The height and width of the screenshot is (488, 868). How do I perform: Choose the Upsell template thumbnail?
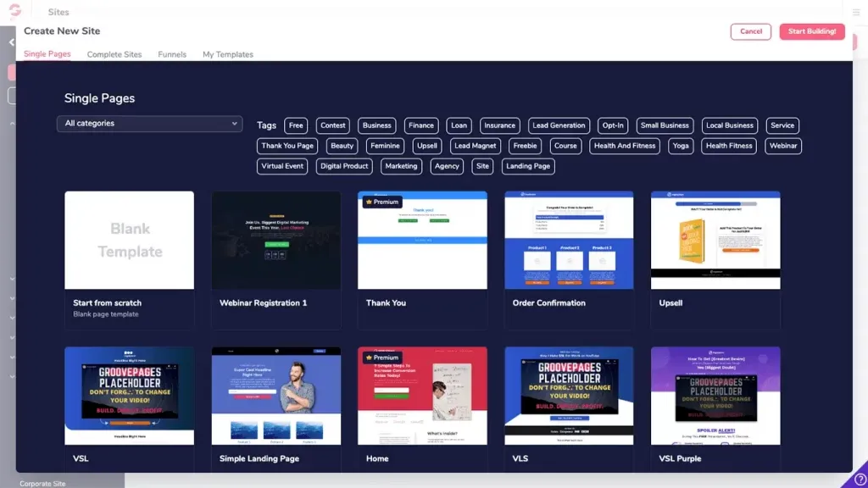(x=715, y=240)
